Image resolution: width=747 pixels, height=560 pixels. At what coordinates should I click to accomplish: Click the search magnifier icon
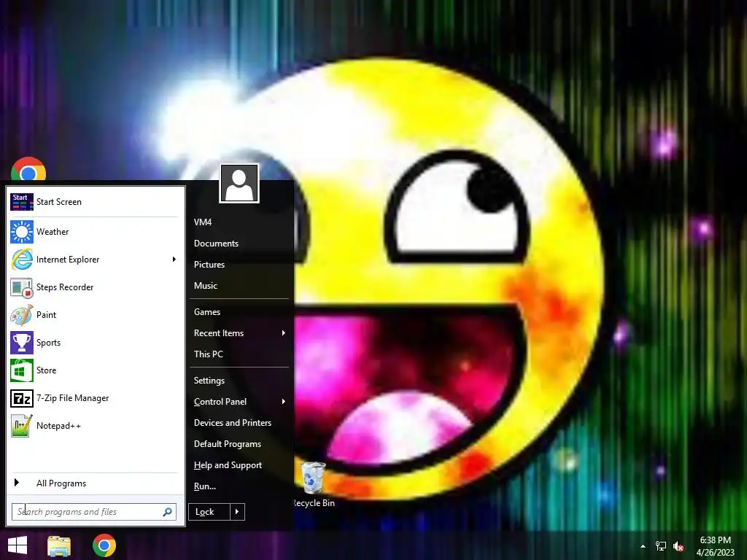(x=167, y=512)
